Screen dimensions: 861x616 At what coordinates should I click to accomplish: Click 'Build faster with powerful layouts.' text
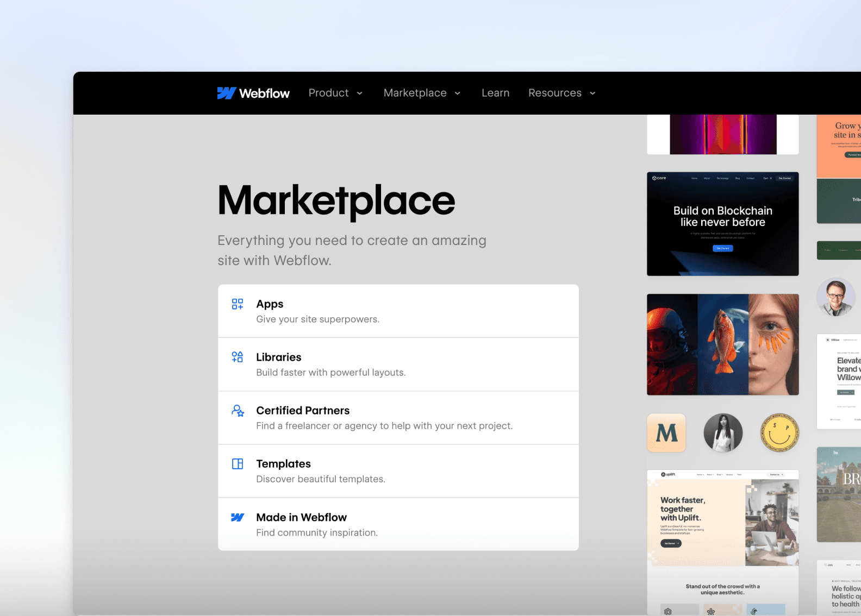point(330,373)
